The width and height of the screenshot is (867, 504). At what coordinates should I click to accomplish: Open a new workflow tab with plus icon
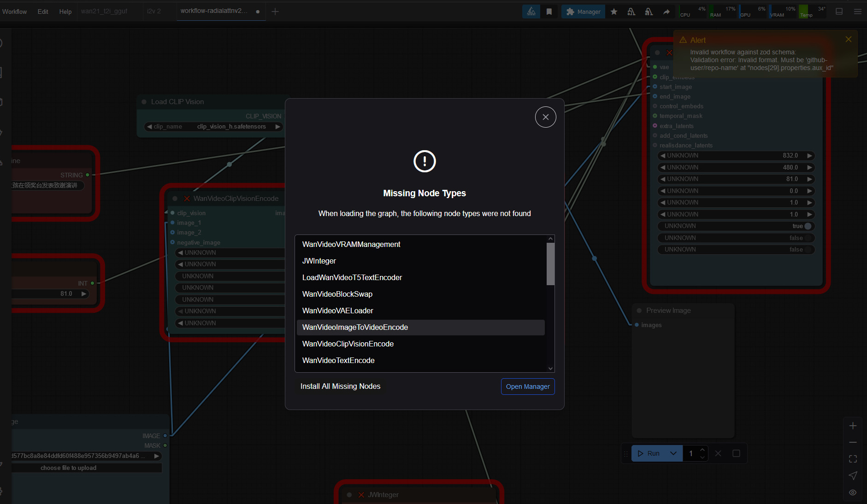coord(275,12)
